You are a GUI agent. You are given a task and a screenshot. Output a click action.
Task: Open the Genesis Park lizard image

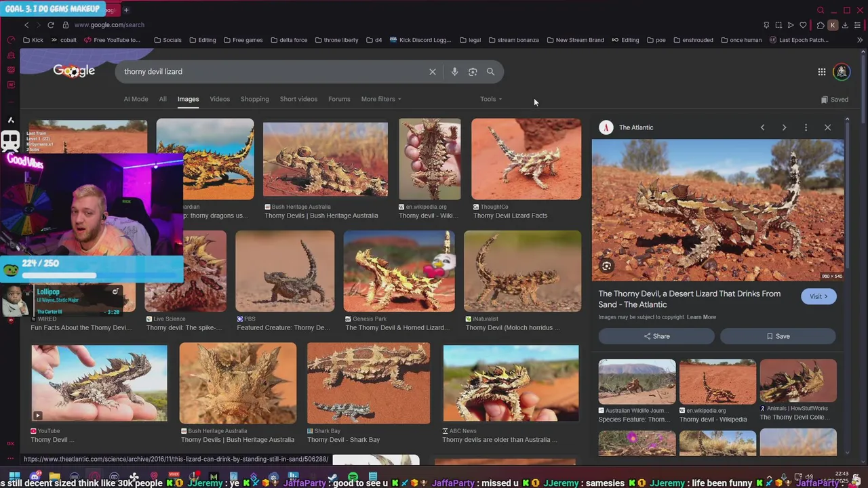pyautogui.click(x=399, y=271)
